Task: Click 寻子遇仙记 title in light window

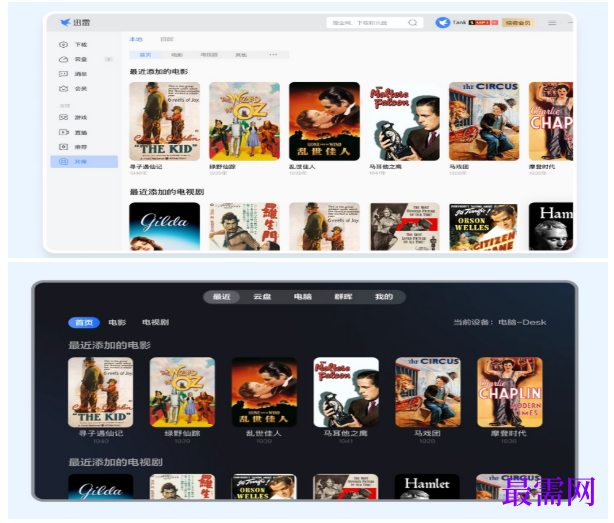Action: pyautogui.click(x=146, y=167)
